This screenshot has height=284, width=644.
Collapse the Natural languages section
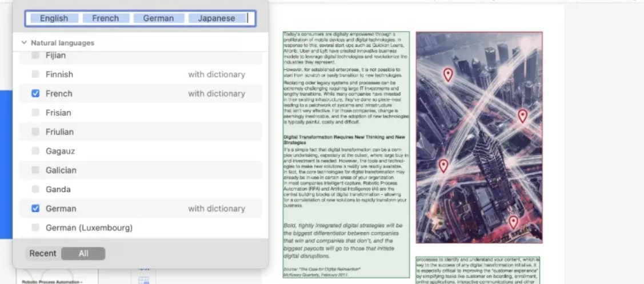(24, 43)
